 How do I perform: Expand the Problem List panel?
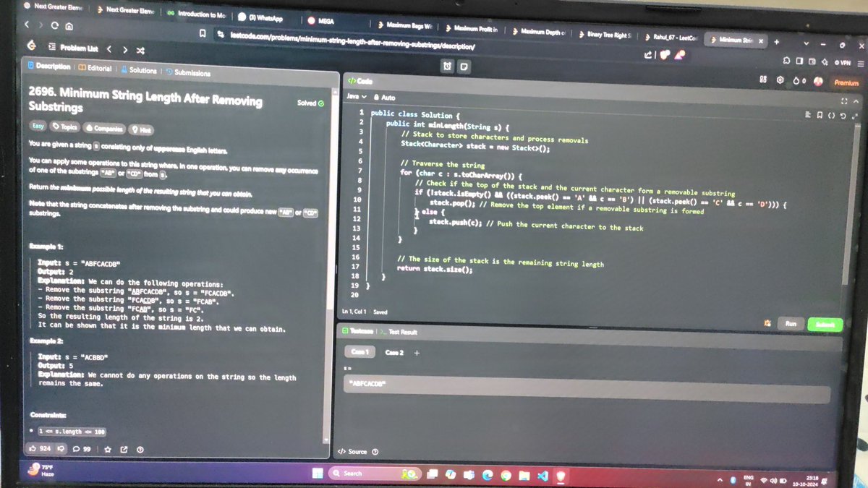[73, 48]
